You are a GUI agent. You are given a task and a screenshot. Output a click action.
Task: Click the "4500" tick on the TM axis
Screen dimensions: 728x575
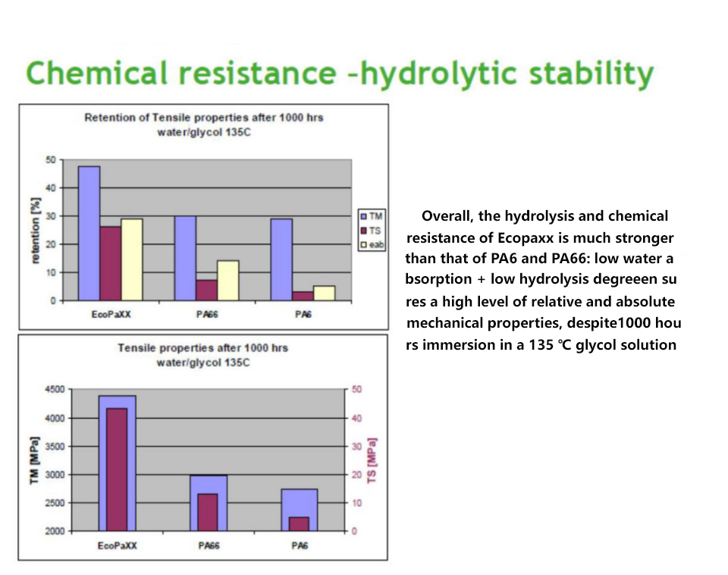point(55,390)
